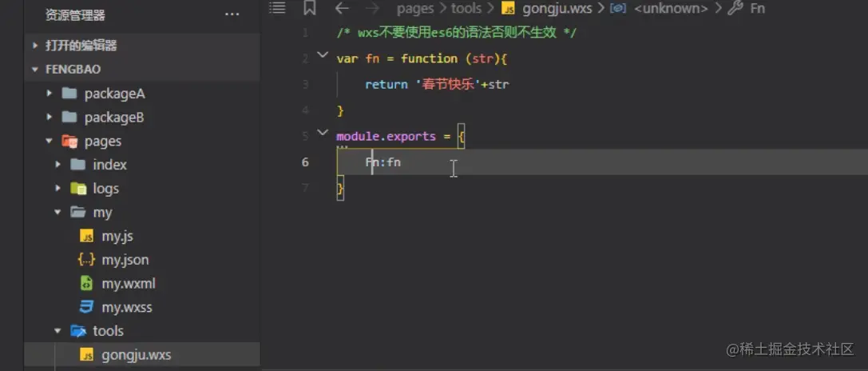The width and height of the screenshot is (868, 371).
Task: Click the return keyword on line 3
Action: coord(386,85)
